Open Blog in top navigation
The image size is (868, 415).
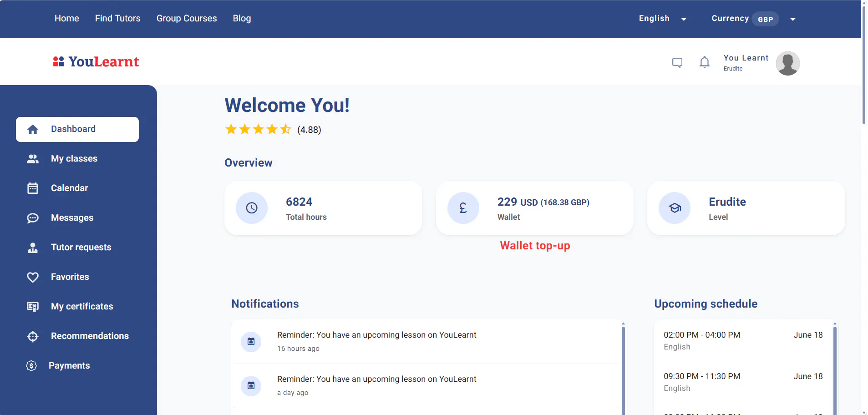click(x=242, y=19)
